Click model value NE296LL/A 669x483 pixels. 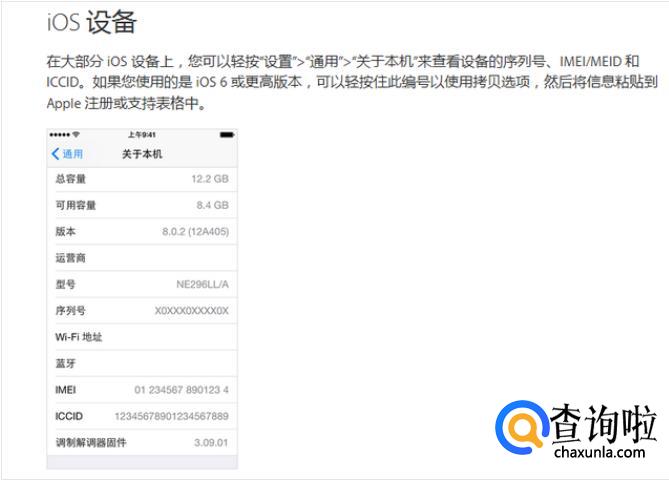click(x=202, y=284)
